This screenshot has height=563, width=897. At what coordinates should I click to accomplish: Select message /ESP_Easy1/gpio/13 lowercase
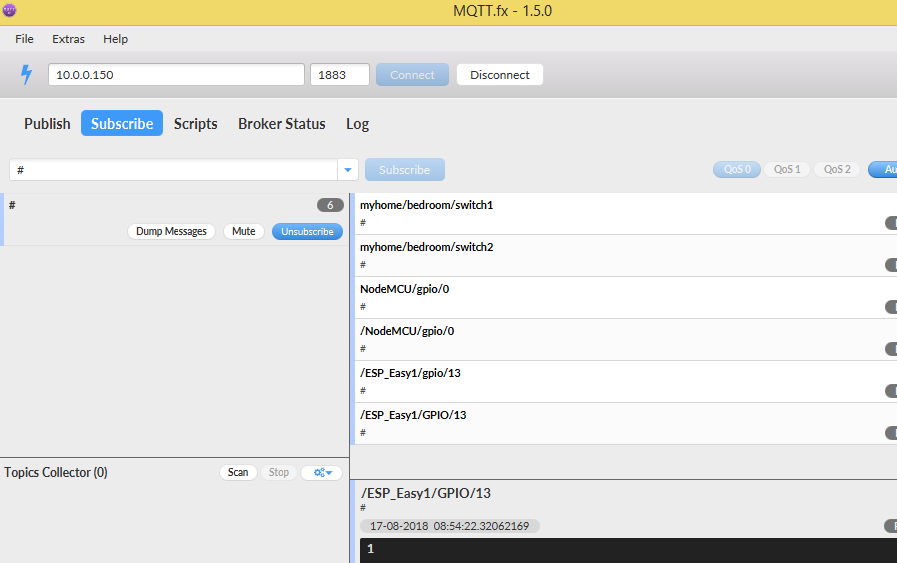624,382
